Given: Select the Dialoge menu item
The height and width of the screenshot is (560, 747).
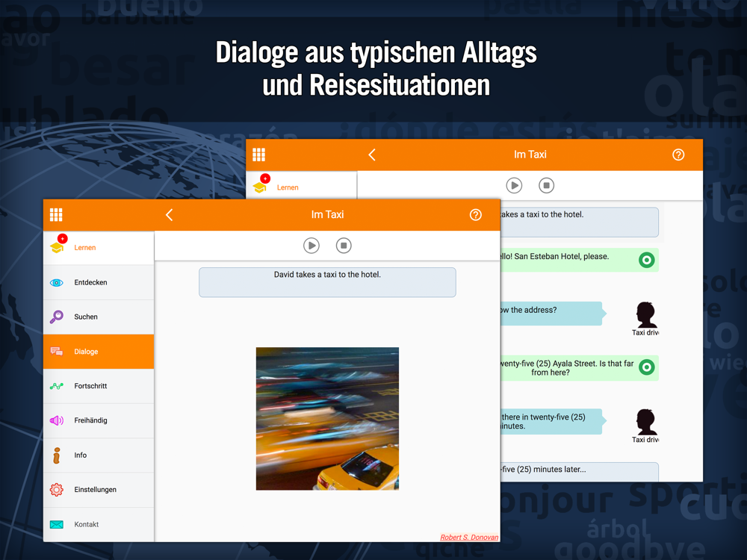Looking at the screenshot, I should click(x=99, y=352).
